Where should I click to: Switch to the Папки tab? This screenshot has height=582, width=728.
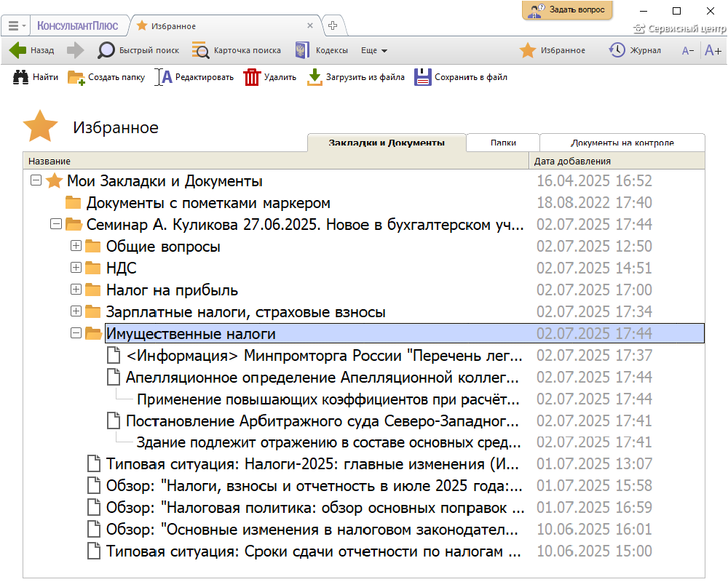(503, 143)
